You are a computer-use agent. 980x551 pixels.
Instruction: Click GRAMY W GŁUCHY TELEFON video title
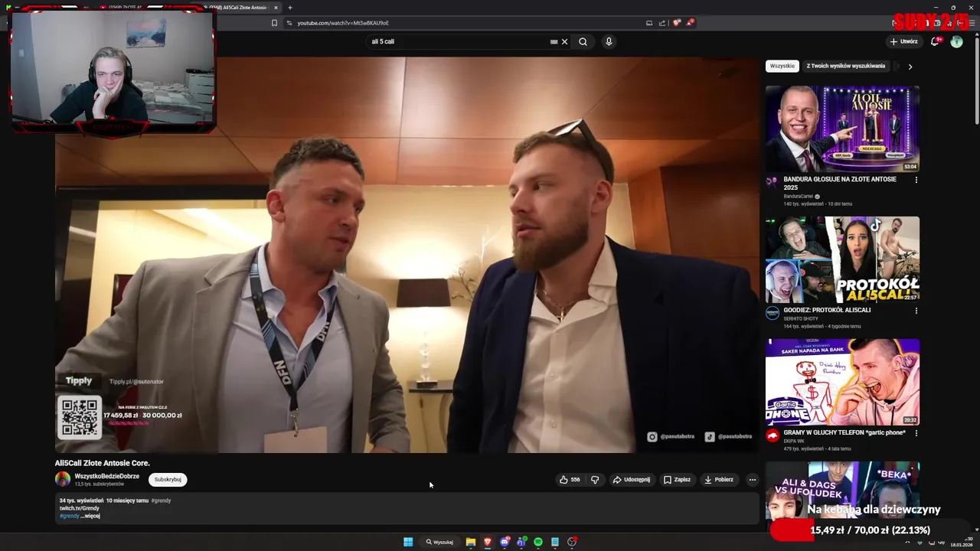(x=844, y=432)
